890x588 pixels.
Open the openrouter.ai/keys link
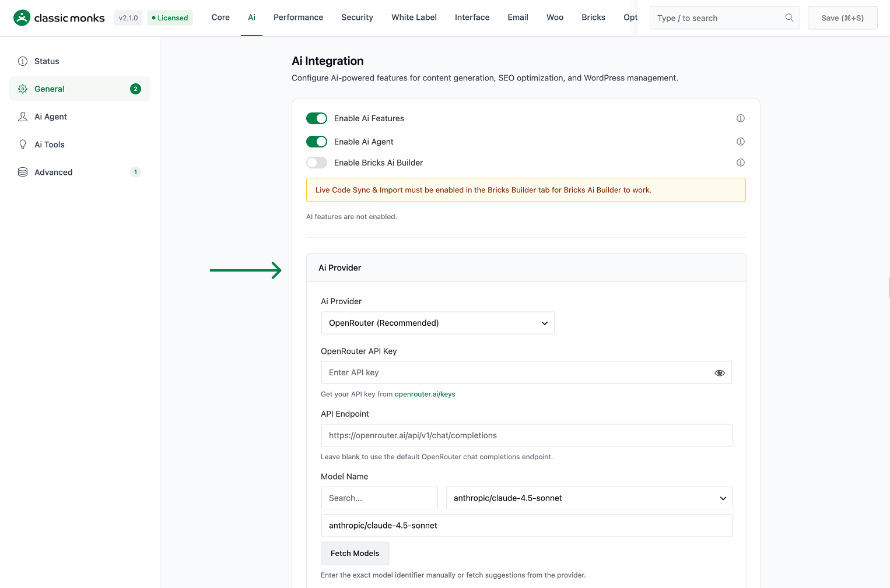click(x=425, y=395)
